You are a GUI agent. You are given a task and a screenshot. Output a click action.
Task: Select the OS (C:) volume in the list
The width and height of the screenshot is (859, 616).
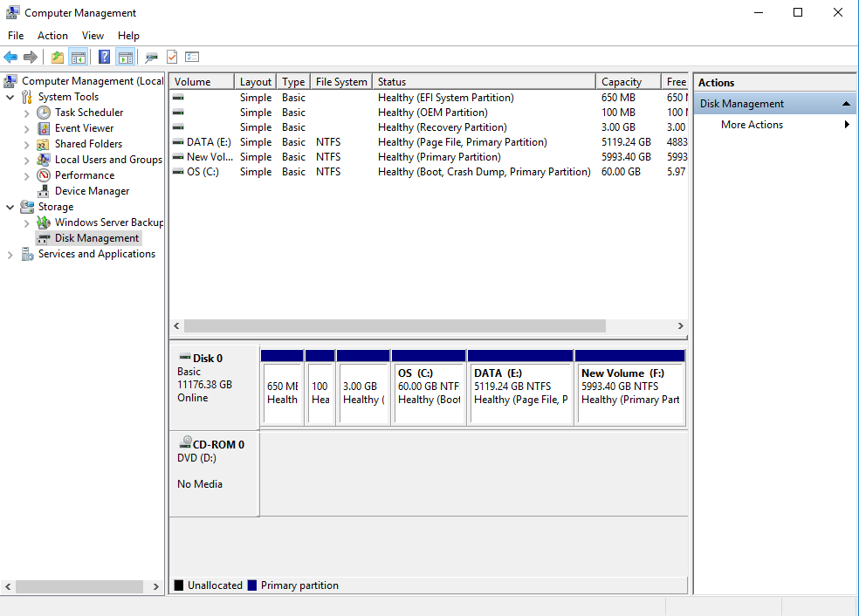pos(429,171)
